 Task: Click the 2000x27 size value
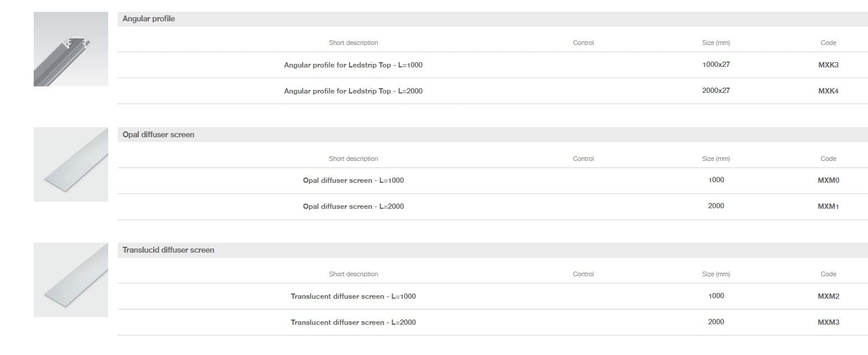point(715,91)
